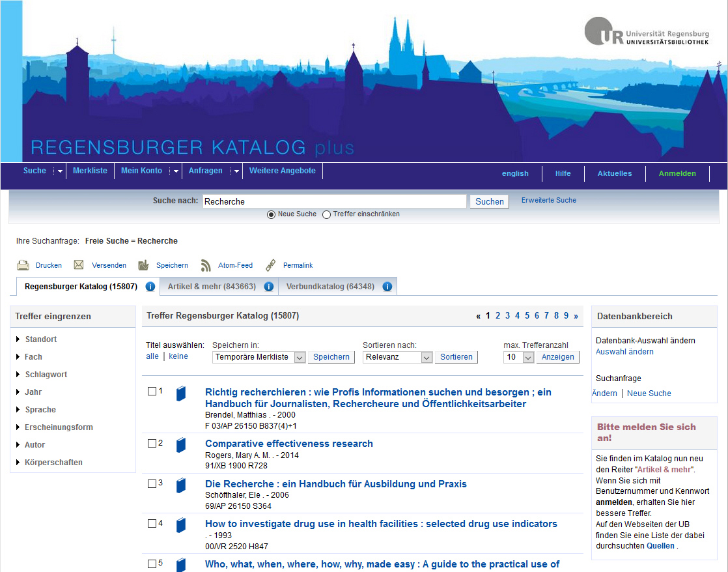Deselect titles with keine link
This screenshot has width=728, height=572.
point(178,356)
